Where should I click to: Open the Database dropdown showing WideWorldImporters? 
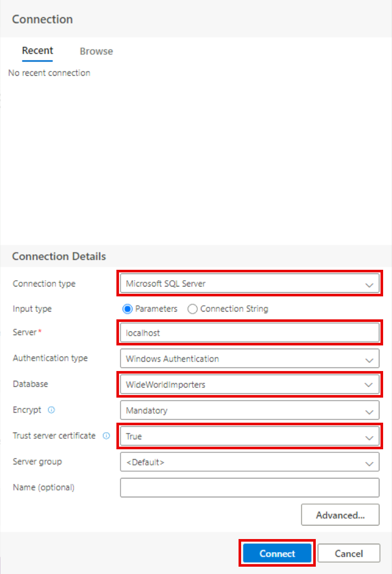pyautogui.click(x=250, y=385)
